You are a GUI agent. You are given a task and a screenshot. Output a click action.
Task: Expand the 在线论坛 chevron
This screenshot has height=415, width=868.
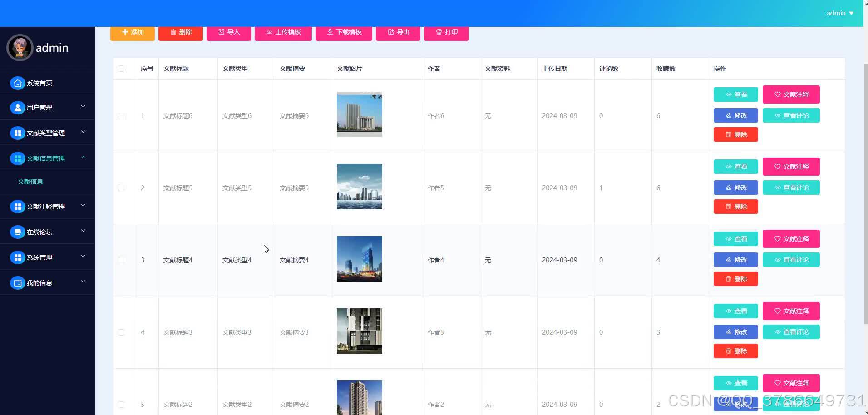click(x=83, y=231)
